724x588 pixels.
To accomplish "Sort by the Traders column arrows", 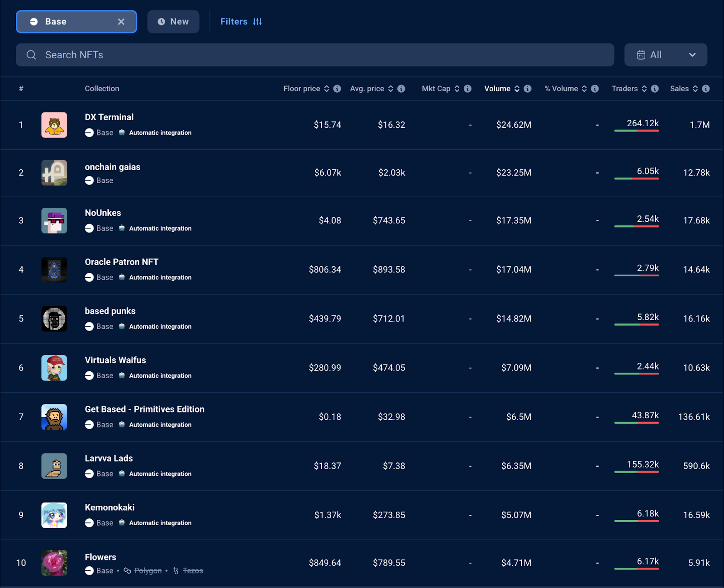I will point(644,89).
